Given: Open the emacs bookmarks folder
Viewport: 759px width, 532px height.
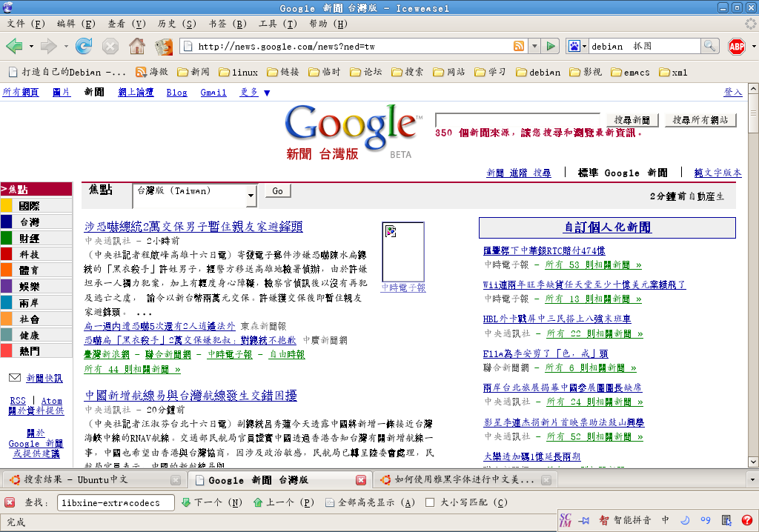Looking at the screenshot, I should pos(630,72).
